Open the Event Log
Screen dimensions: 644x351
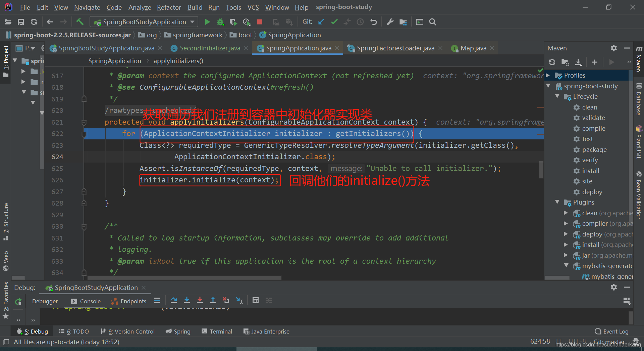611,332
